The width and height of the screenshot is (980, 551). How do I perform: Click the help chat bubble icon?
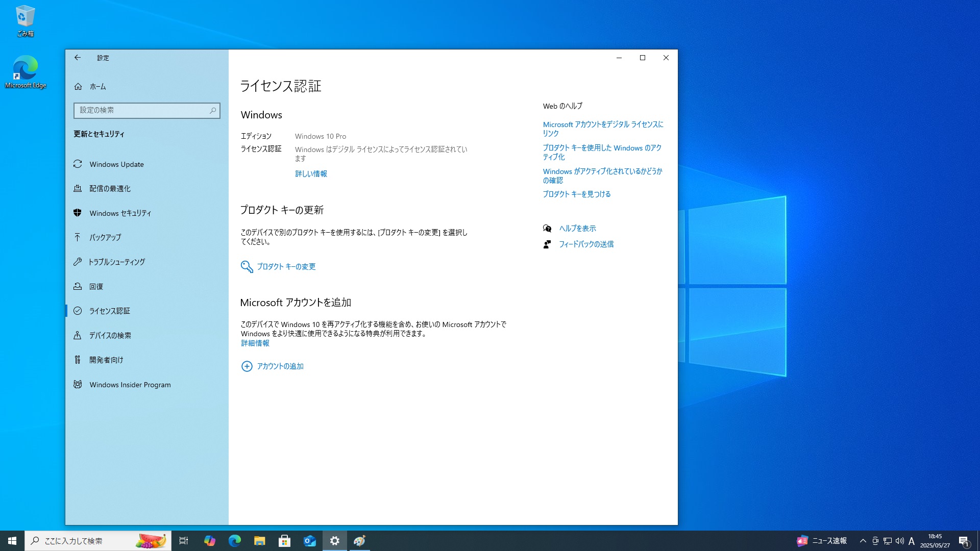(547, 229)
